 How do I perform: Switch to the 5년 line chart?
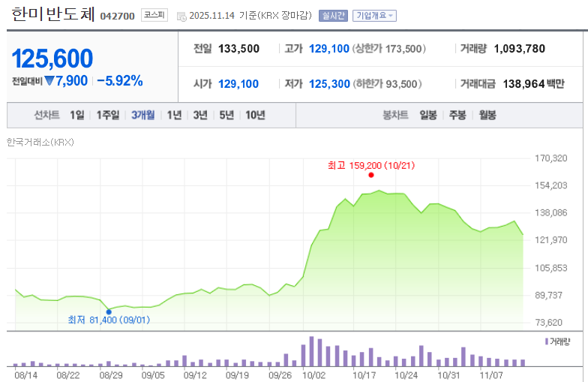tap(226, 115)
